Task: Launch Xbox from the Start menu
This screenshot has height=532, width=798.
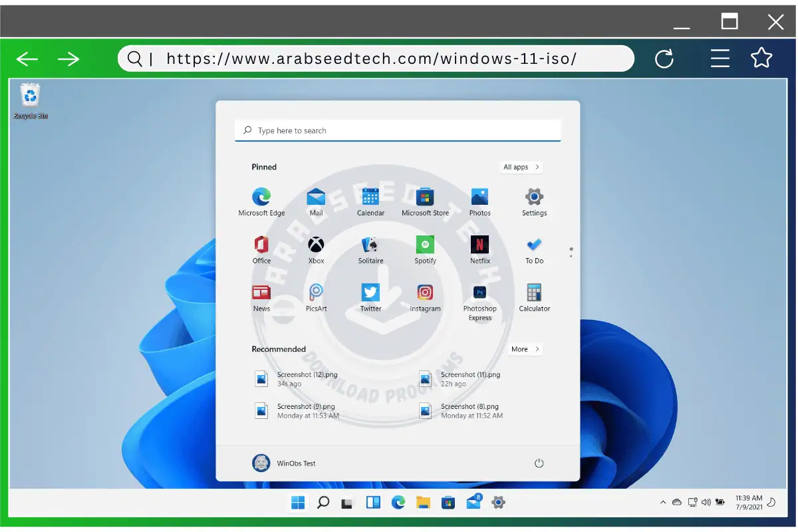Action: (316, 245)
